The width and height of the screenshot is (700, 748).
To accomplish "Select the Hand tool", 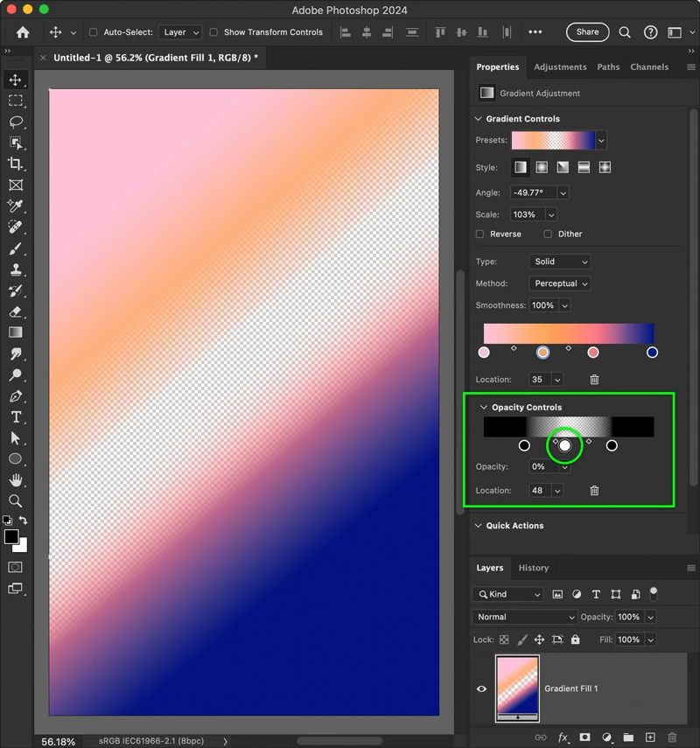I will pos(15,480).
